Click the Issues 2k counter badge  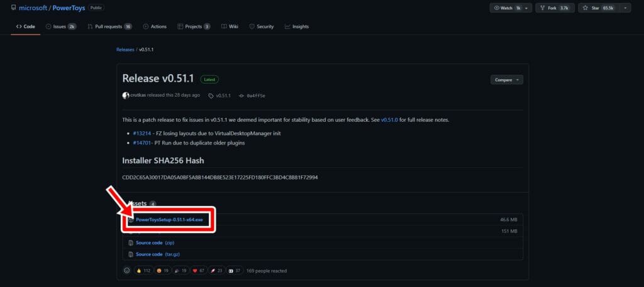coord(72,26)
